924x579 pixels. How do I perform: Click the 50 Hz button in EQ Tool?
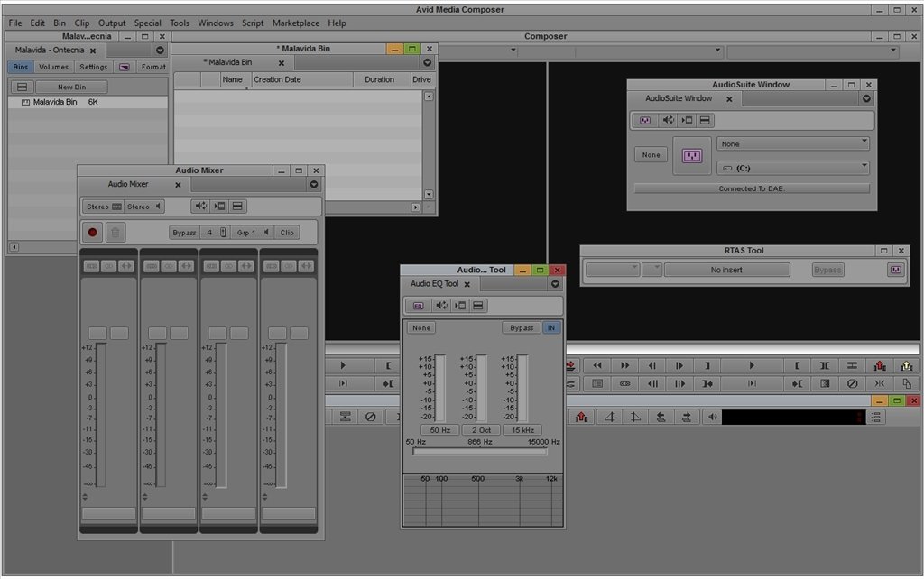[x=440, y=430]
